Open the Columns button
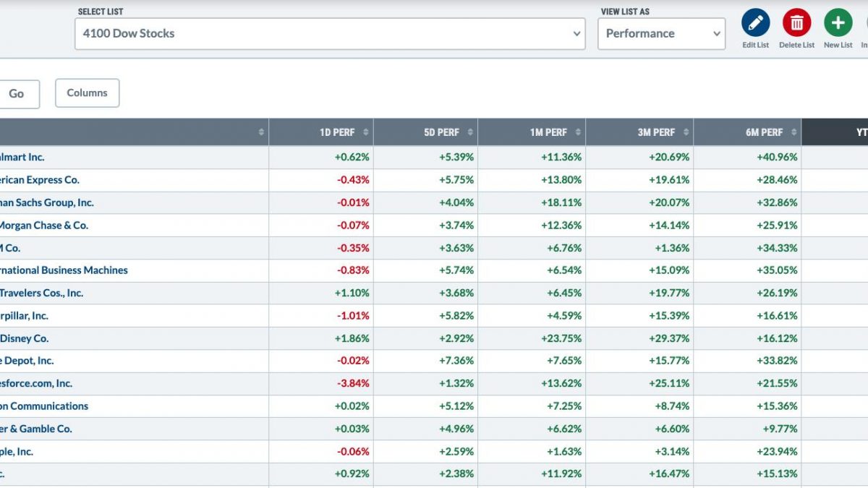This screenshot has width=868, height=488. pyautogui.click(x=88, y=93)
